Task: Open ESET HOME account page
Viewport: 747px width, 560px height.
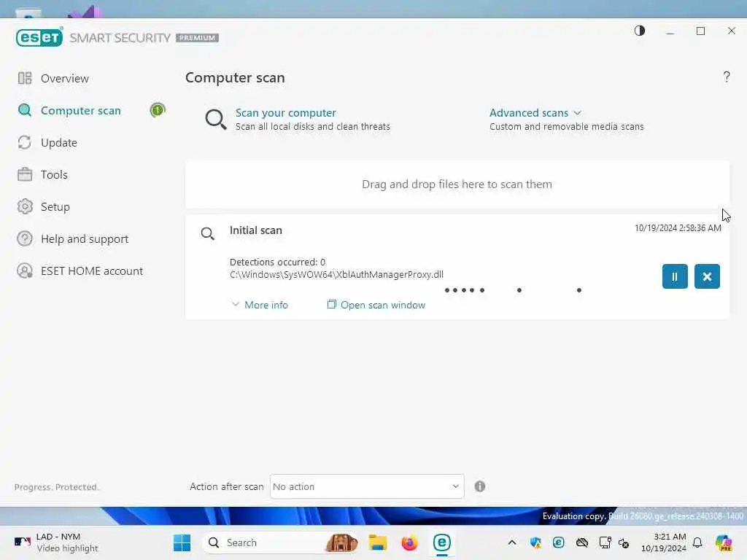Action: click(x=92, y=271)
